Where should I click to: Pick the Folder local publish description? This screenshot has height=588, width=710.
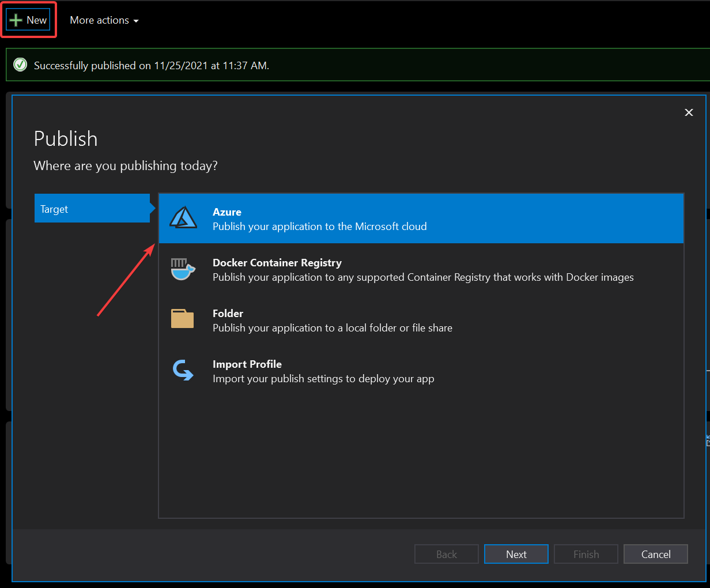[332, 328]
